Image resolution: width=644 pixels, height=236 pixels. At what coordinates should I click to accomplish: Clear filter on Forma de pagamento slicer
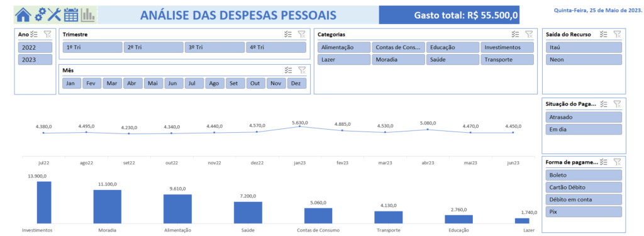(618, 162)
